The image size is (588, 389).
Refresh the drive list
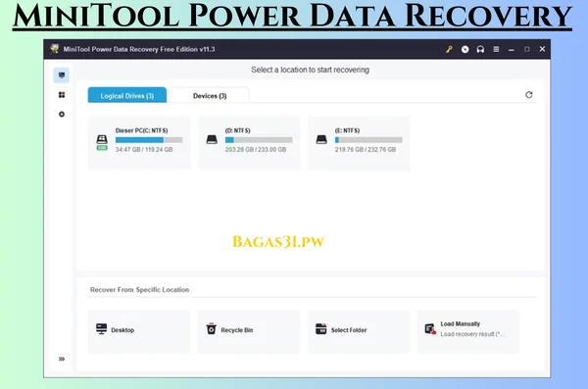[529, 95]
